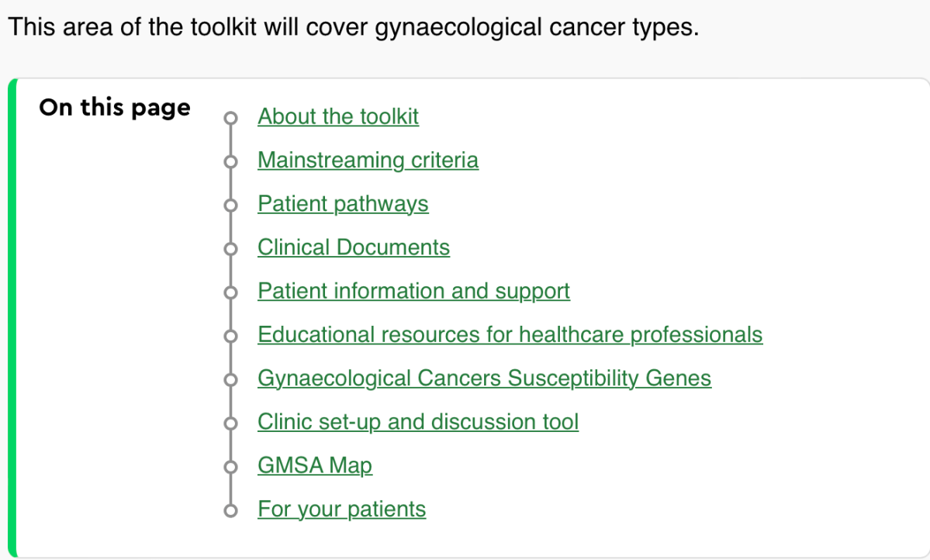Go to Mainstreaming criteria section
The height and width of the screenshot is (560, 930).
(x=368, y=161)
